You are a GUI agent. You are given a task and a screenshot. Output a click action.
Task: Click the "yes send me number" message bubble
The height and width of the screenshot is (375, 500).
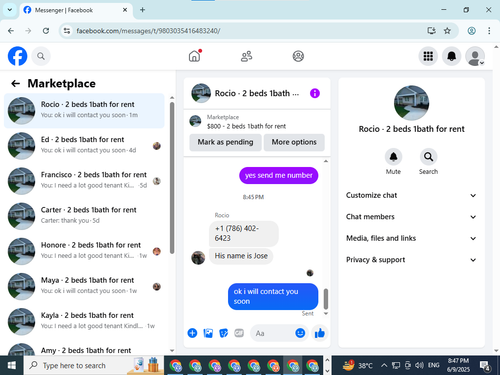pos(279,175)
